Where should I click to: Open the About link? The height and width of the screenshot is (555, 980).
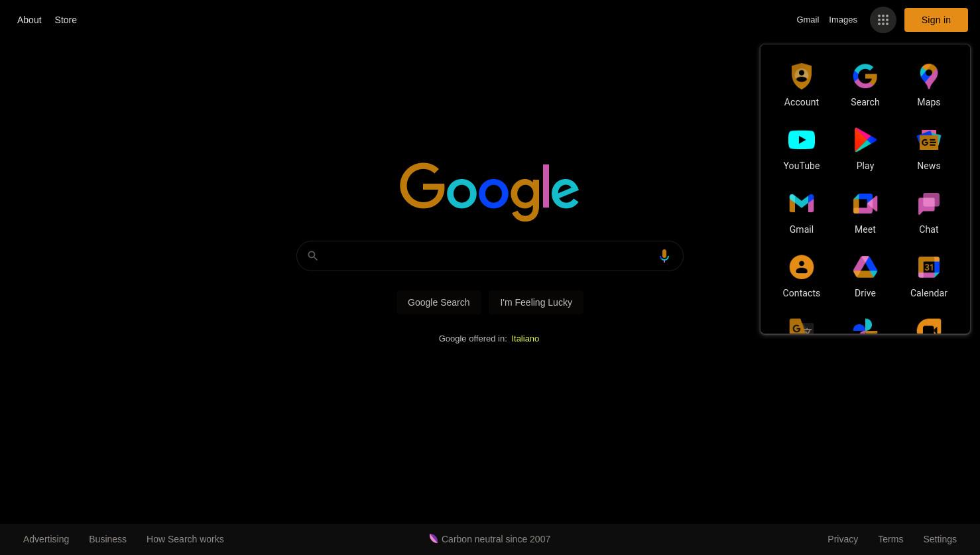pyautogui.click(x=29, y=20)
